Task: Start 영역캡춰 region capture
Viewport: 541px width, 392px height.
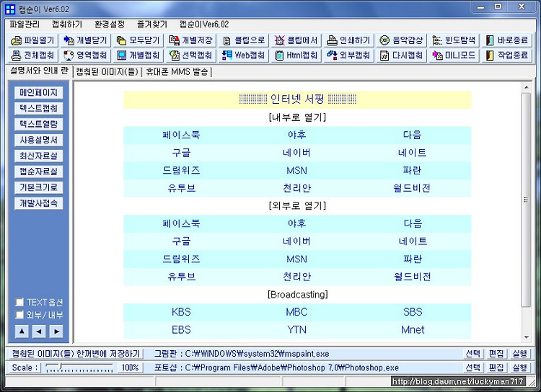Action: pos(86,55)
